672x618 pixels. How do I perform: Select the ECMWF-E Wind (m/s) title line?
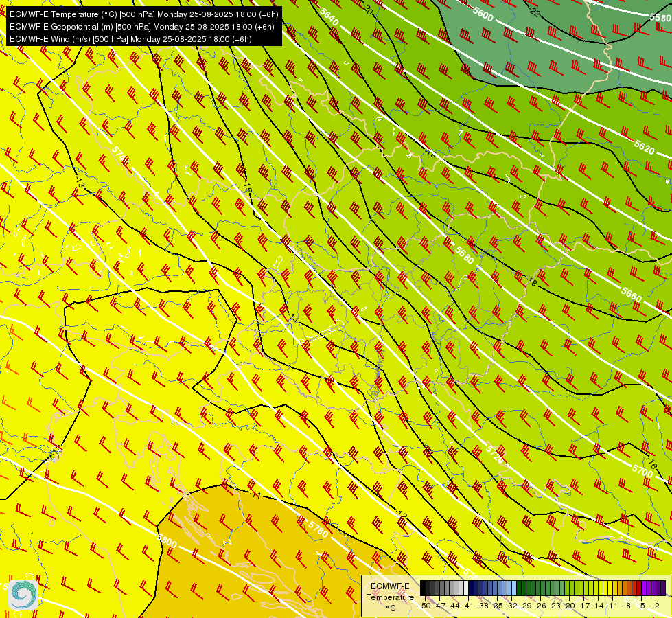130,39
